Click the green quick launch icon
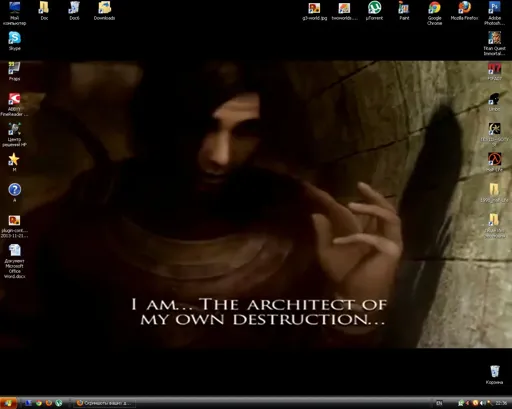The image size is (512, 409). coord(59,403)
